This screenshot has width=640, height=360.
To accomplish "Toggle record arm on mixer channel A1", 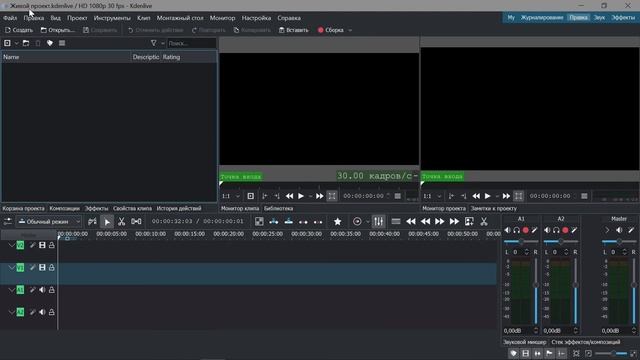I will click(x=526, y=230).
